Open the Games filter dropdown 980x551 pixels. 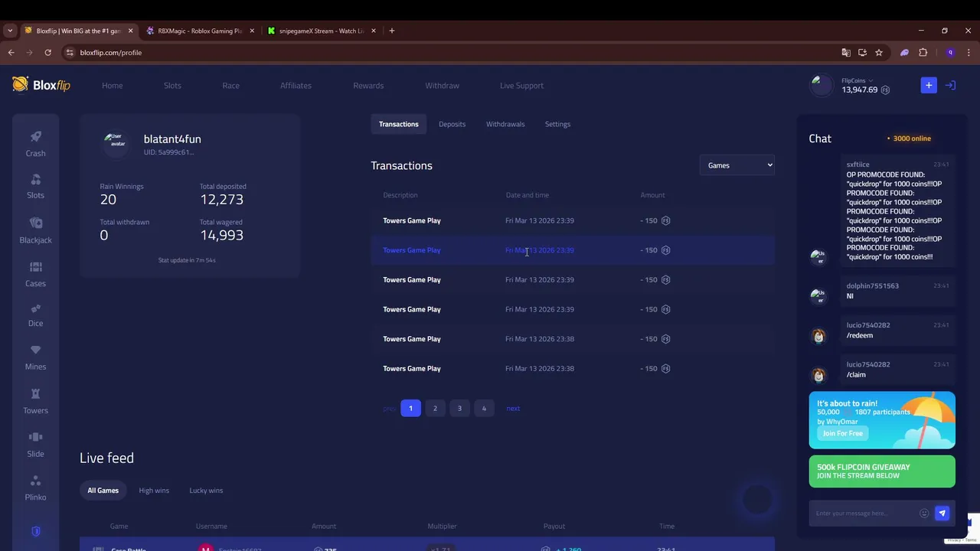pos(737,165)
